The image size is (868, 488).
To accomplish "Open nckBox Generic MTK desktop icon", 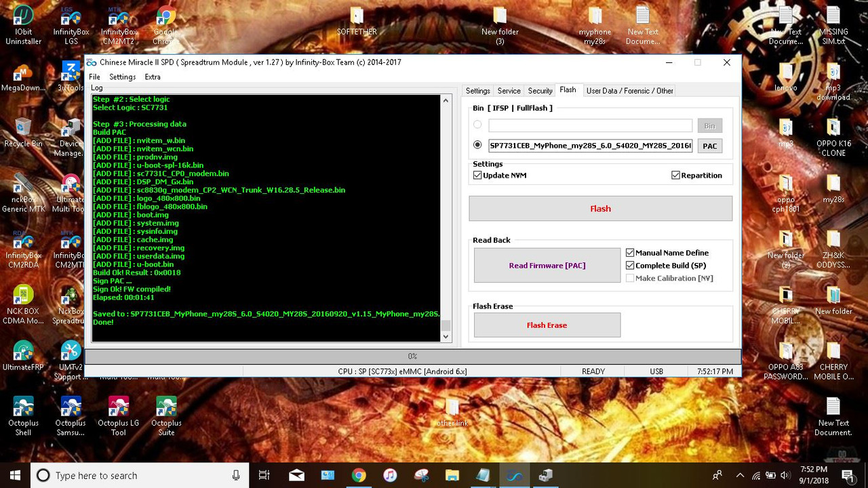I will [x=23, y=193].
